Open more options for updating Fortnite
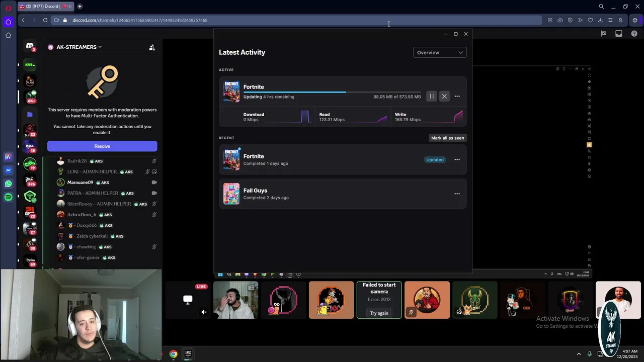This screenshot has width=644, height=362. (457, 96)
